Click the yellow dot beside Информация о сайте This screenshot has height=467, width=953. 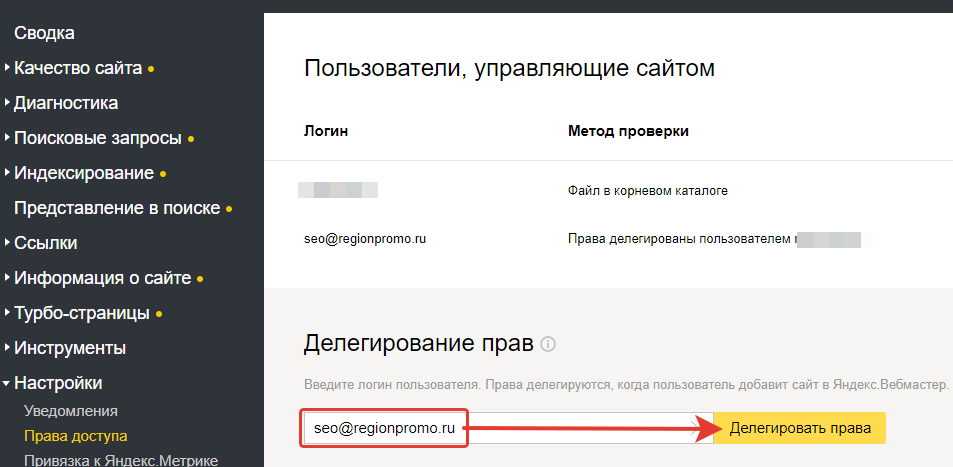pyautogui.click(x=200, y=280)
